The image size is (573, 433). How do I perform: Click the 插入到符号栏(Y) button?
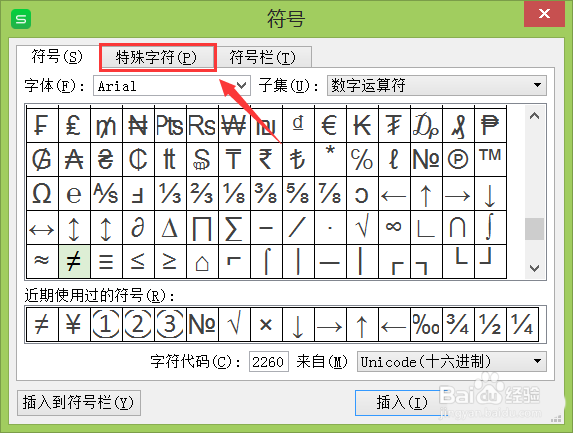tap(79, 403)
